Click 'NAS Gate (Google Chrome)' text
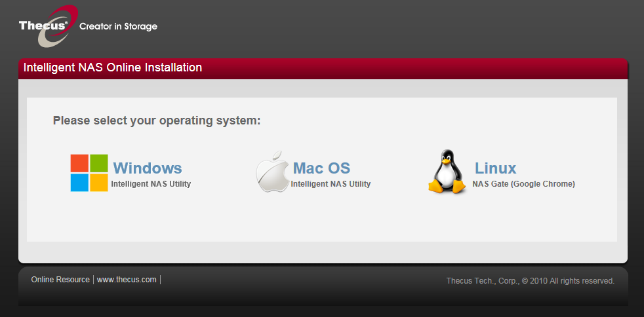The height and width of the screenshot is (317, 644). click(524, 184)
